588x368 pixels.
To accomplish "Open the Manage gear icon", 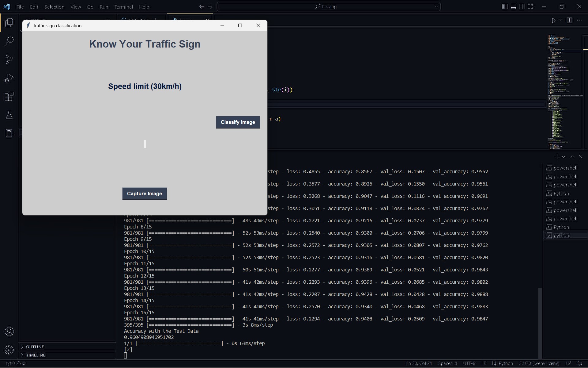I will (9, 350).
